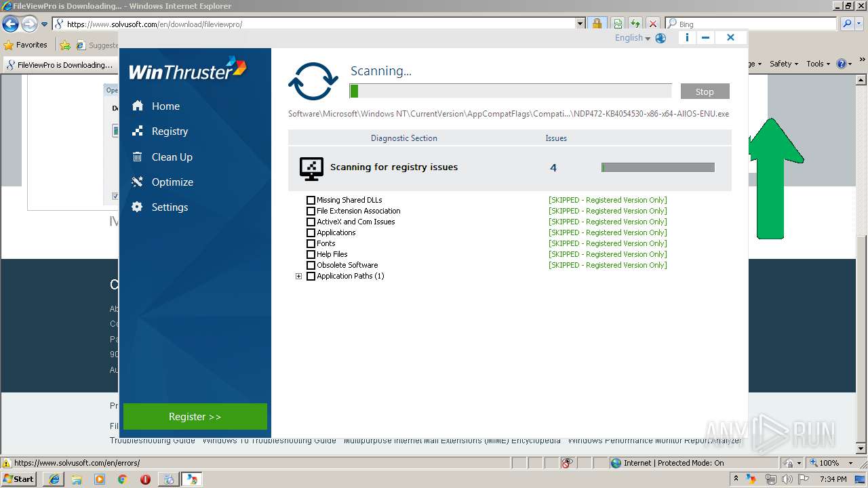
Task: Click the Home house icon in the sidebar
Action: (x=138, y=106)
